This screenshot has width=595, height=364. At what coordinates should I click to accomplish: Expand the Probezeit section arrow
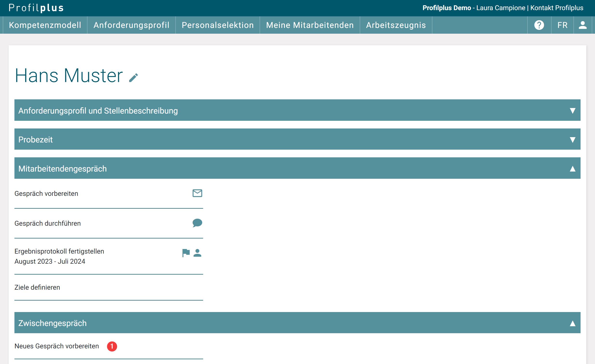coord(572,140)
